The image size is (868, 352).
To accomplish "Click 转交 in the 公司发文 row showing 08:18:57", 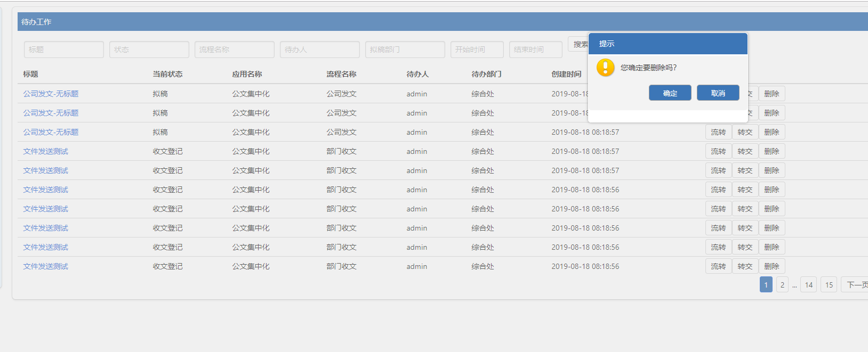I will (x=745, y=132).
